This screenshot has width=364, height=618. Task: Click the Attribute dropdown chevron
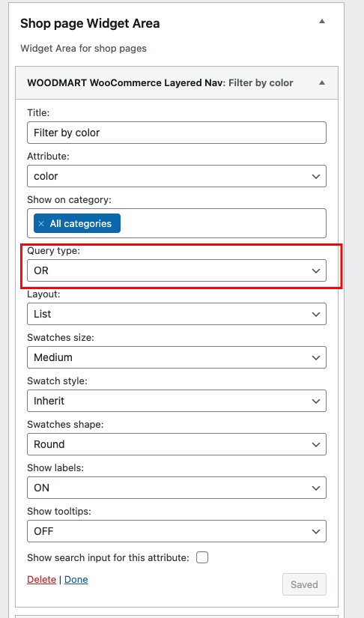point(315,176)
